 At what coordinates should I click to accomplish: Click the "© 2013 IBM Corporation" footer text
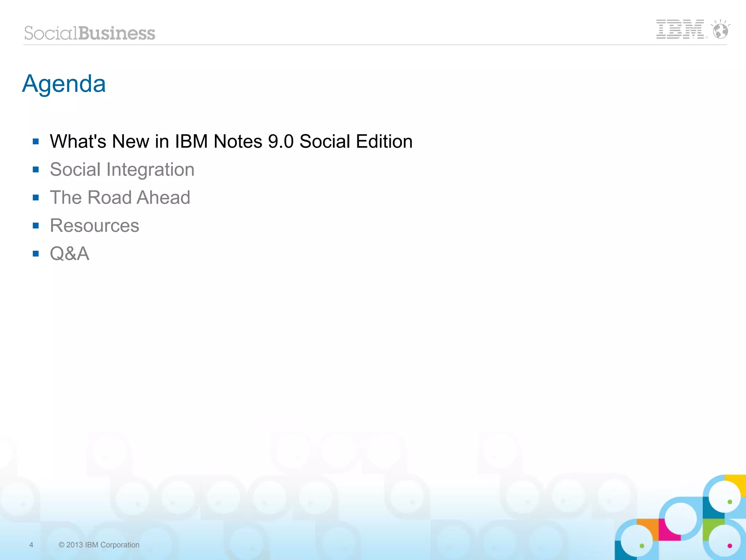pyautogui.click(x=99, y=545)
